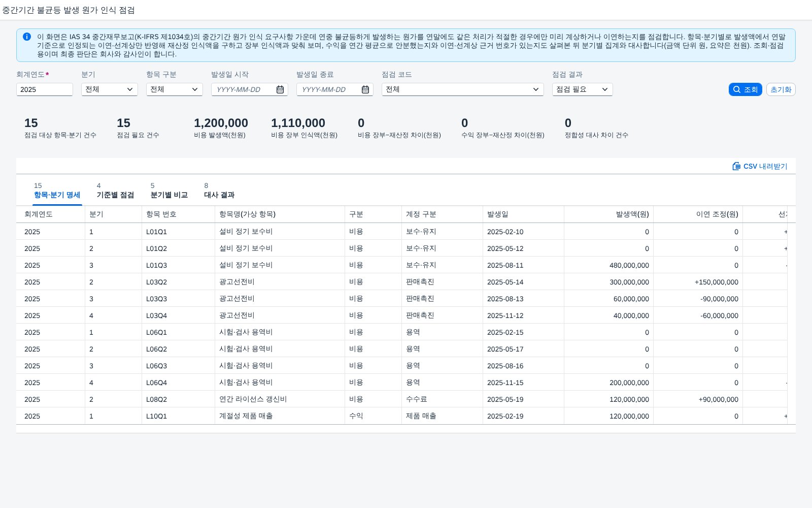Open the 발생일 시작 calendar picker icon

click(x=280, y=89)
